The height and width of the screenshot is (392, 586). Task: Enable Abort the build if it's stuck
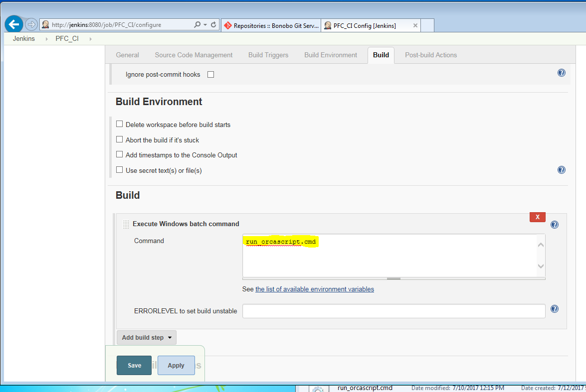120,139
